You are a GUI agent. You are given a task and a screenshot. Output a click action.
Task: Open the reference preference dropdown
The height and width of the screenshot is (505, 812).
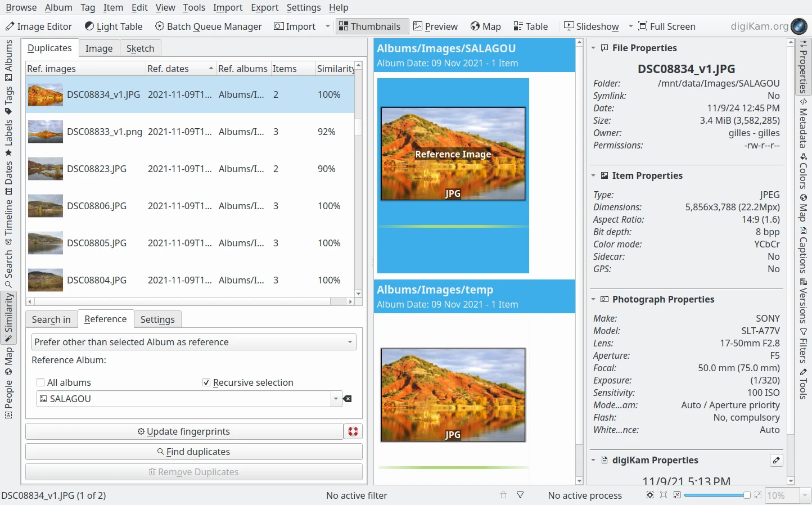pos(193,342)
